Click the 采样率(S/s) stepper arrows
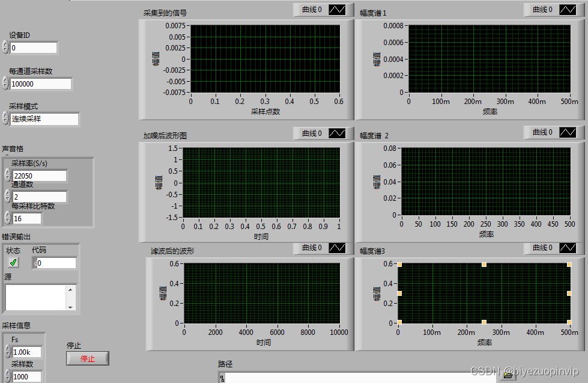This screenshot has width=588, height=383. [8, 175]
